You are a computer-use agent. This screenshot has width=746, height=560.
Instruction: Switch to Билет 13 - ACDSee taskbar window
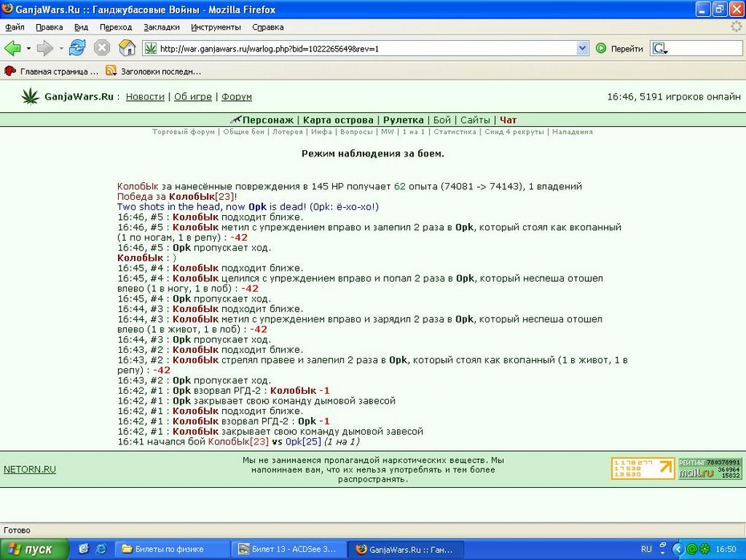(289, 549)
